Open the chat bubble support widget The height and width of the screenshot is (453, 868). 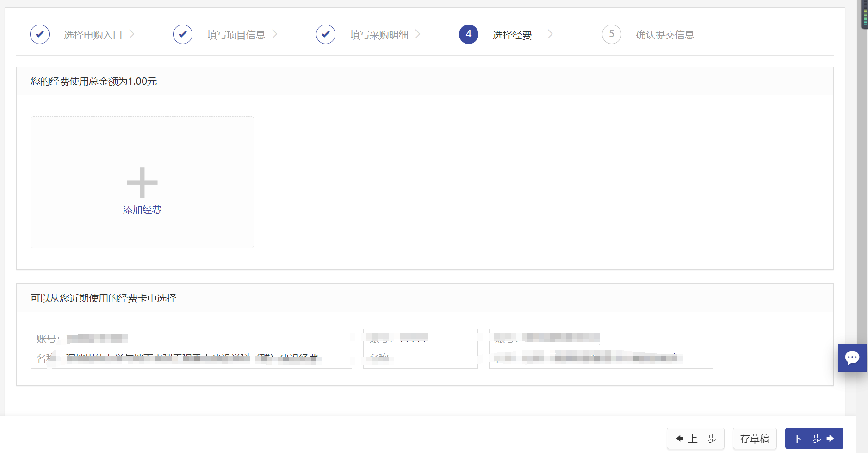[x=852, y=358]
